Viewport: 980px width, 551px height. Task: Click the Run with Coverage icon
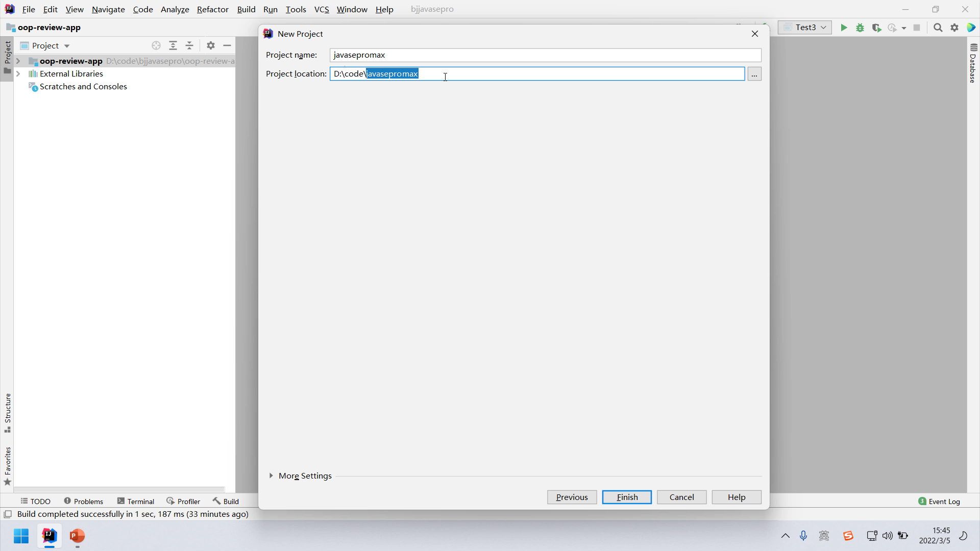pyautogui.click(x=876, y=28)
